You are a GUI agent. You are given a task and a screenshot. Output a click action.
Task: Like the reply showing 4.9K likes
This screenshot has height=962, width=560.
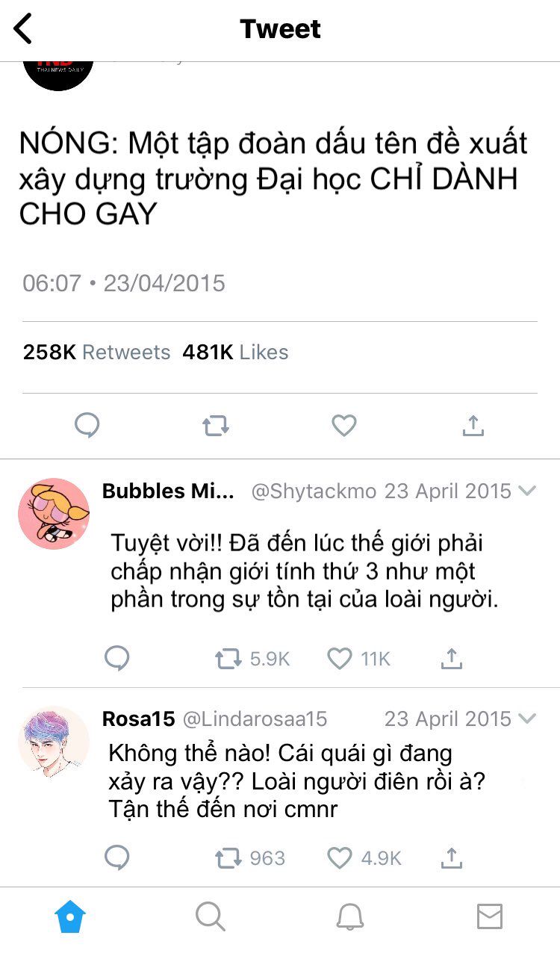(x=340, y=858)
